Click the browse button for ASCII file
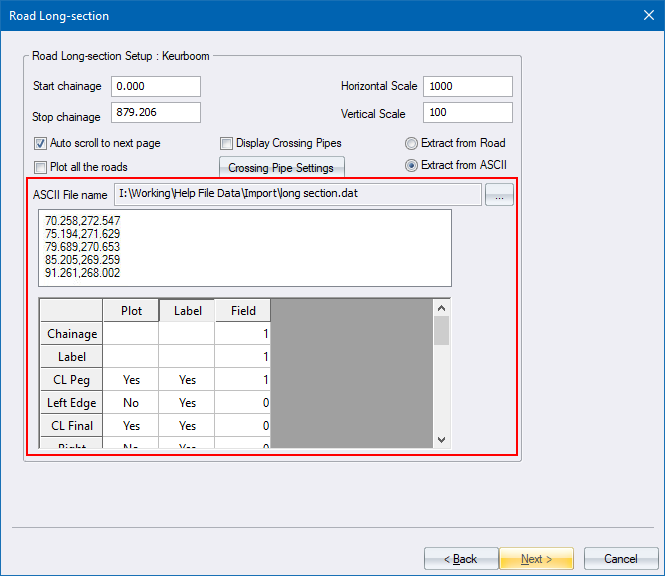 point(499,194)
